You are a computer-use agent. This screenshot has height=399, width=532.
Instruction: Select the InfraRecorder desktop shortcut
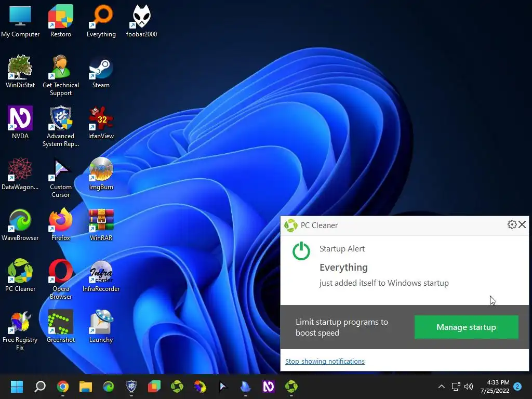(x=101, y=275)
